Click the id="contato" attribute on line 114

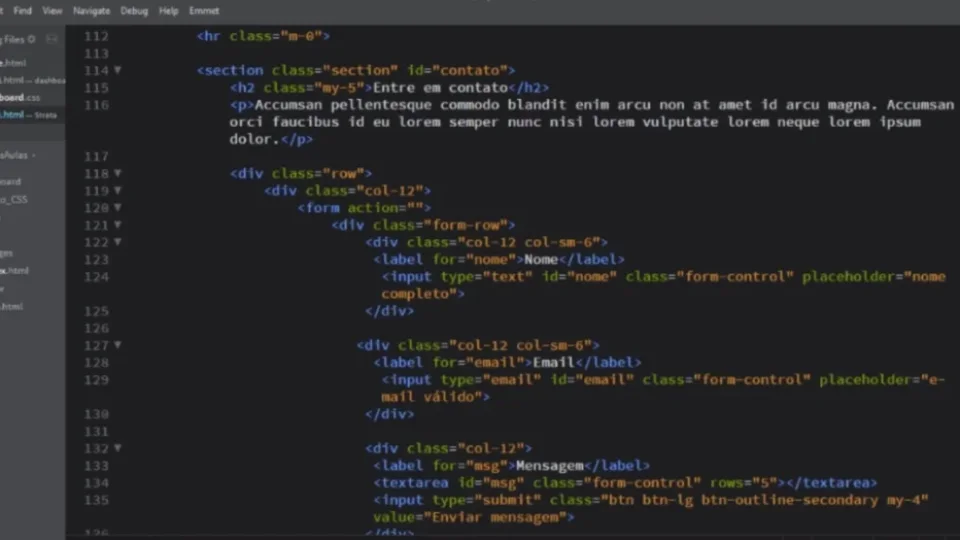tap(457, 70)
